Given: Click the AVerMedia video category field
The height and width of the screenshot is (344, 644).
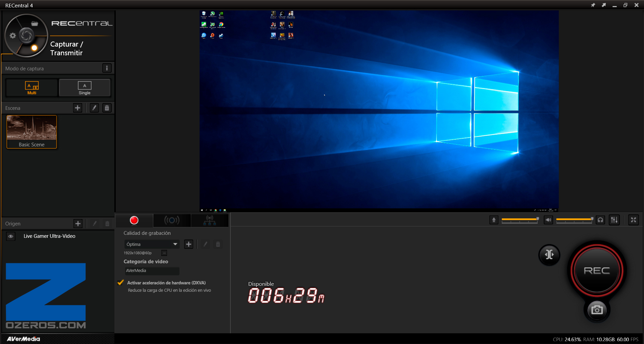Looking at the screenshot, I should point(152,271).
